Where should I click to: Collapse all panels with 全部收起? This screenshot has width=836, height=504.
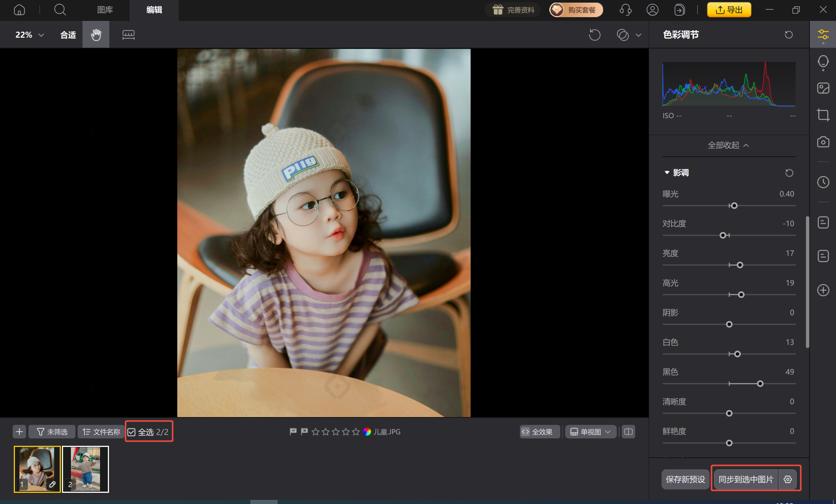pos(728,145)
